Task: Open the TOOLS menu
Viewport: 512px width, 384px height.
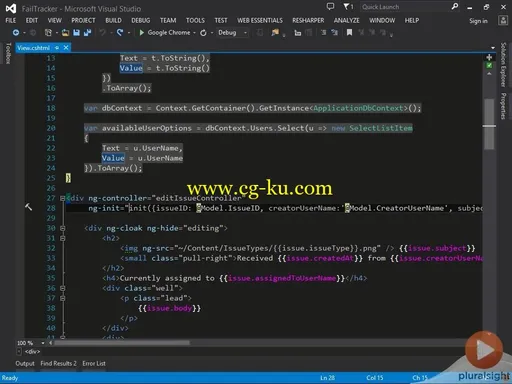Action: (195, 21)
